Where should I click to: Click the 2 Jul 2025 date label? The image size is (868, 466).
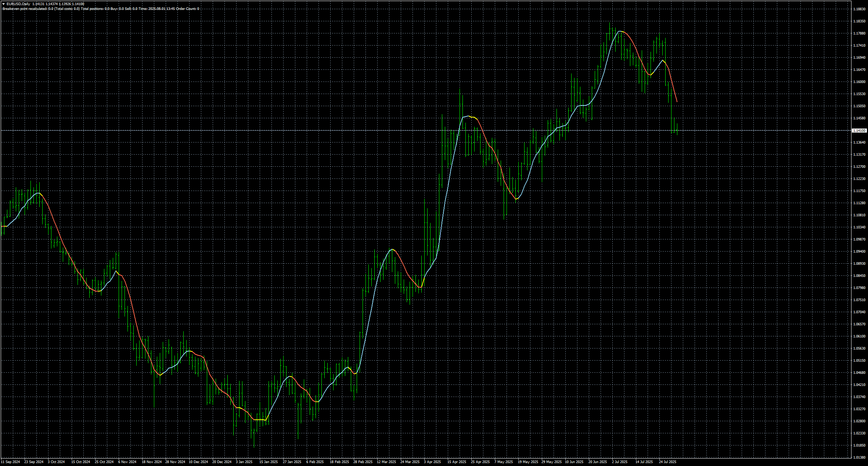coord(620,462)
